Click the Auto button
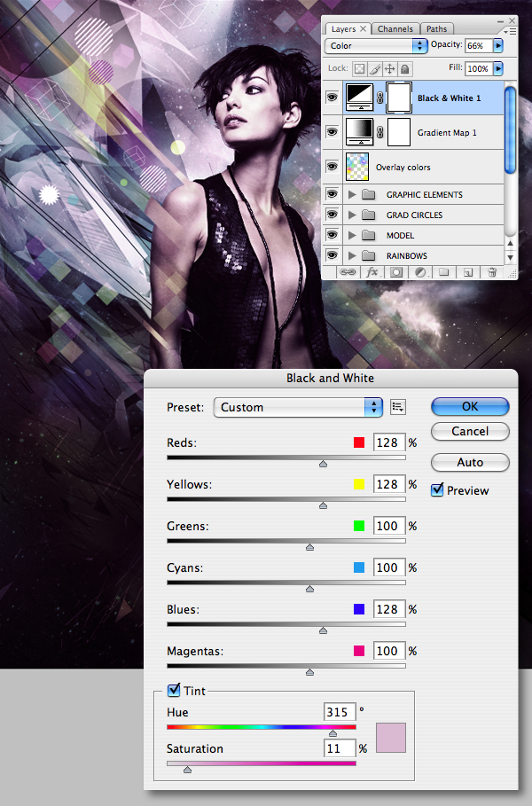 pyautogui.click(x=470, y=462)
